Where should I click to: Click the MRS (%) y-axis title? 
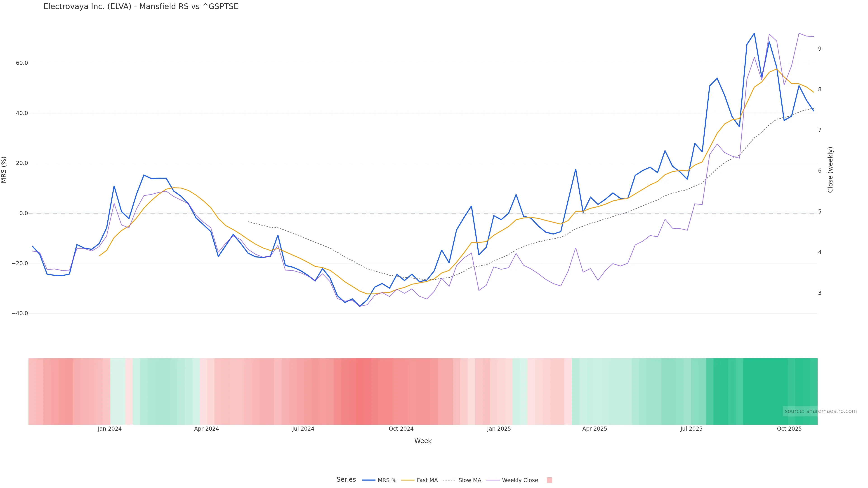point(4,170)
